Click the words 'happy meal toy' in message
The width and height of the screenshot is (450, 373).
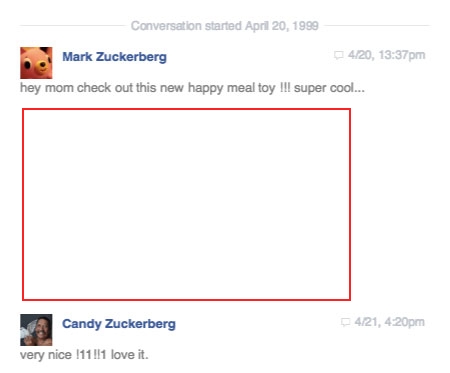click(x=232, y=88)
